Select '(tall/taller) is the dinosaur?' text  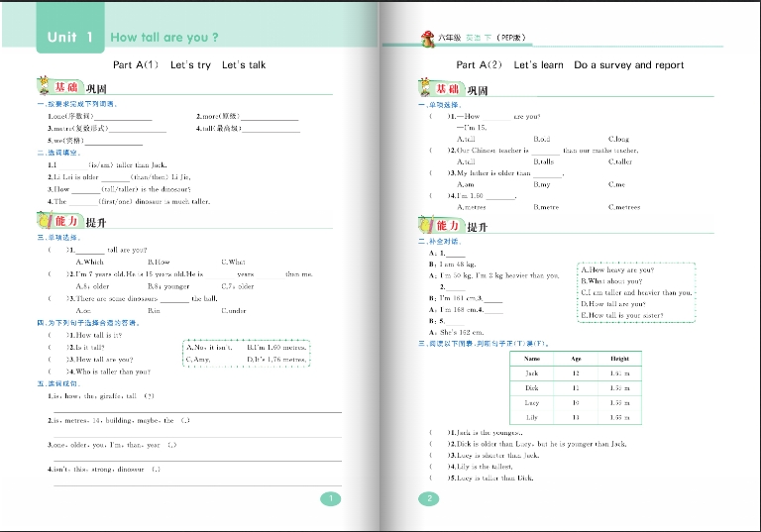pos(146,189)
